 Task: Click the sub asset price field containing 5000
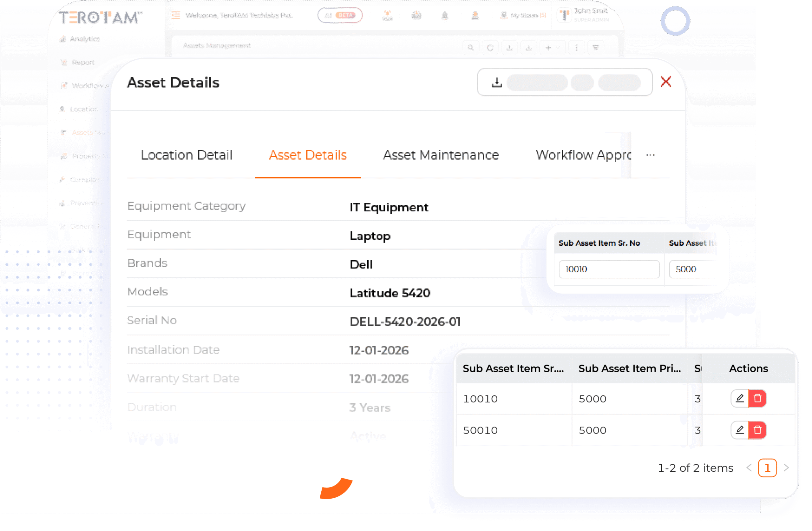pyautogui.click(x=693, y=269)
